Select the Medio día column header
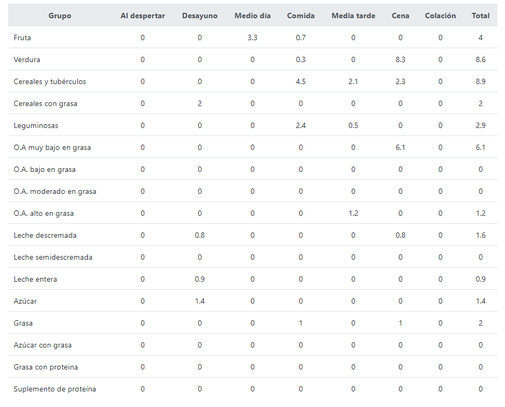This screenshot has width=505, height=407. pos(252,16)
